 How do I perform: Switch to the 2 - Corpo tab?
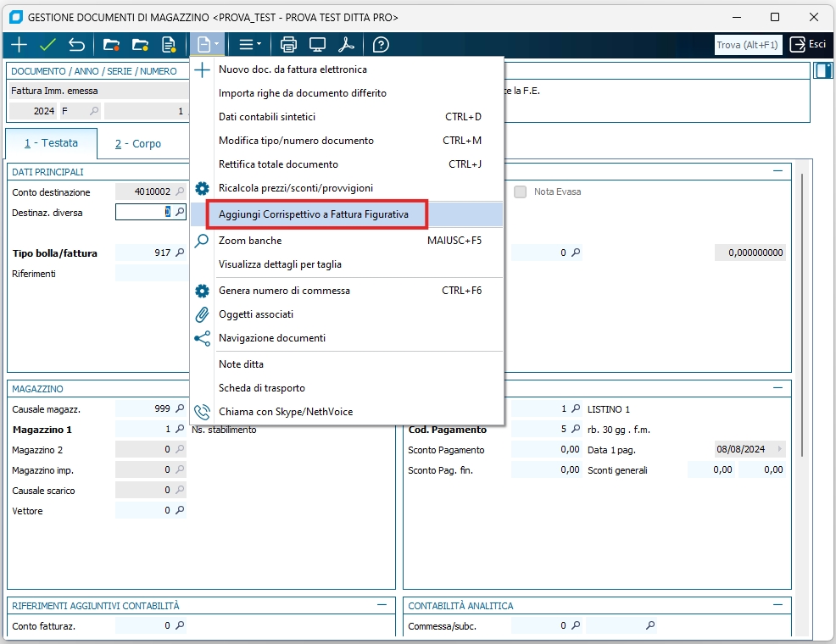tap(138, 144)
